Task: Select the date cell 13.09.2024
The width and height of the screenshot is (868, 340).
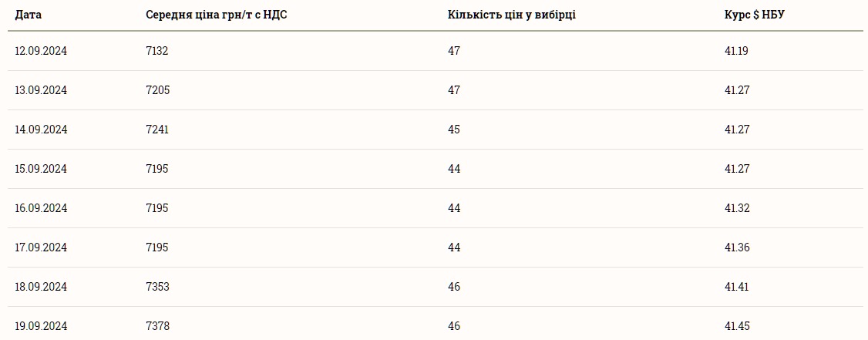Action: click(41, 90)
